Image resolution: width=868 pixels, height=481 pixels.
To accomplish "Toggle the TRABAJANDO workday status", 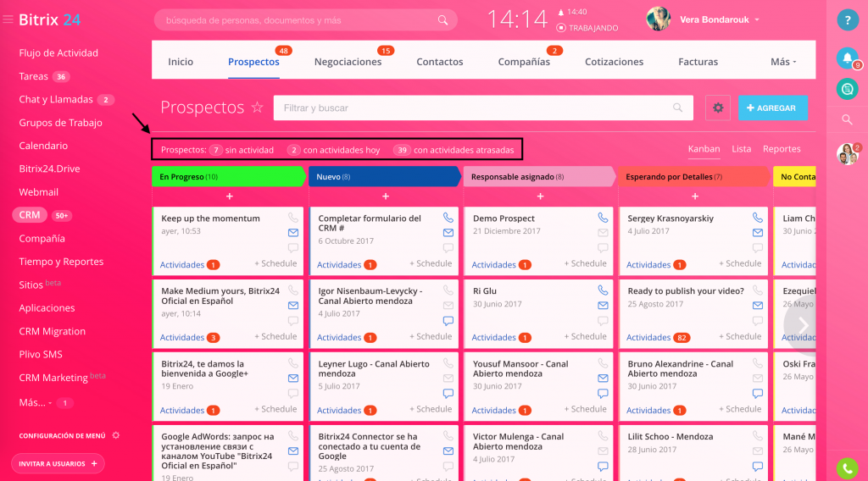I will pos(587,28).
